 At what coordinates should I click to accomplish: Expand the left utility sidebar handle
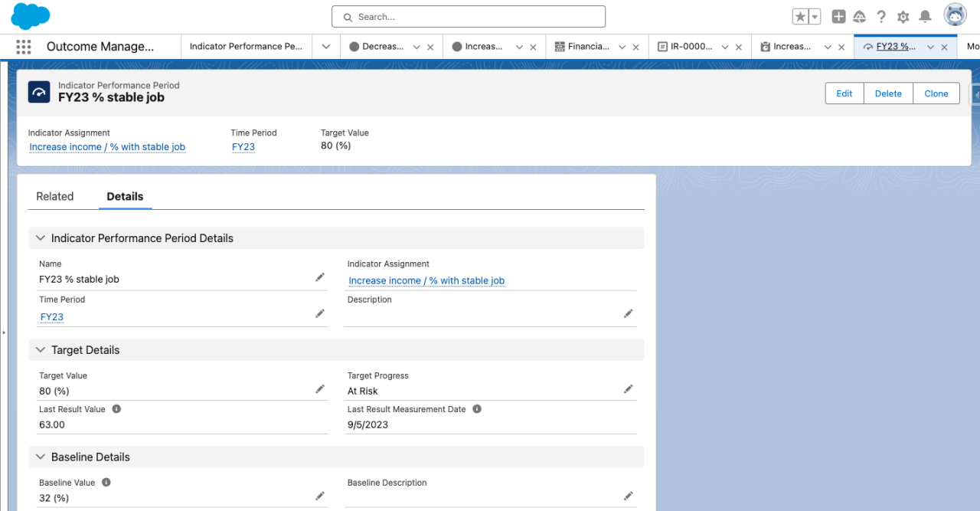[x=3, y=332]
